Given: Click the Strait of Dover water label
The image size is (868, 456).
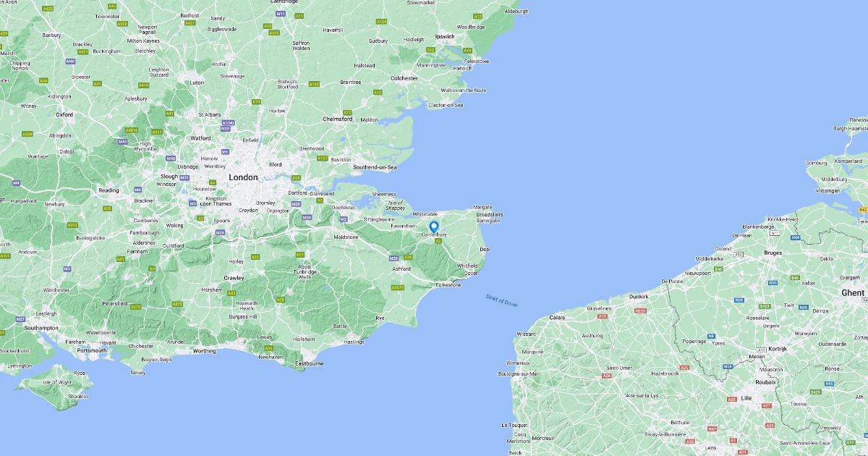Looking at the screenshot, I should point(502,301).
